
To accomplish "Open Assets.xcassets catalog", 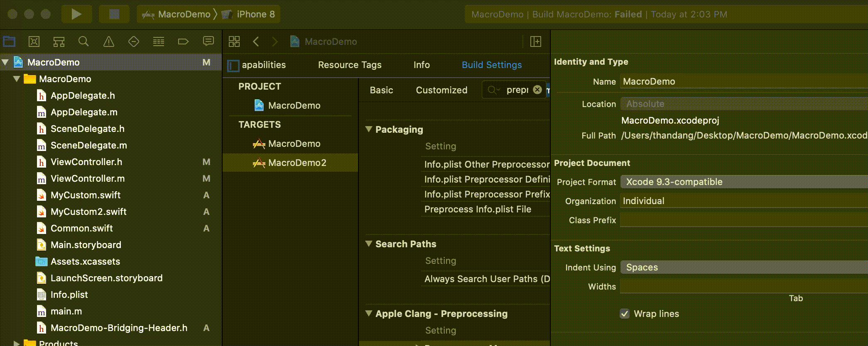I will (85, 261).
